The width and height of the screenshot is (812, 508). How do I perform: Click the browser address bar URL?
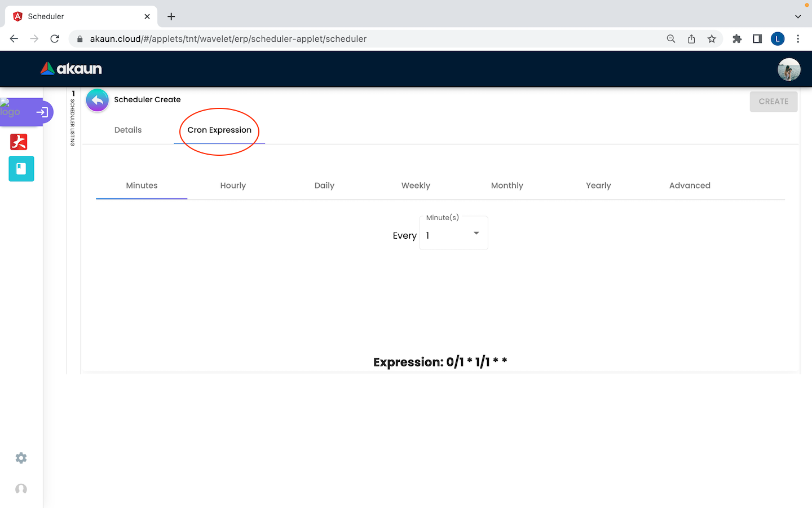[x=228, y=39]
